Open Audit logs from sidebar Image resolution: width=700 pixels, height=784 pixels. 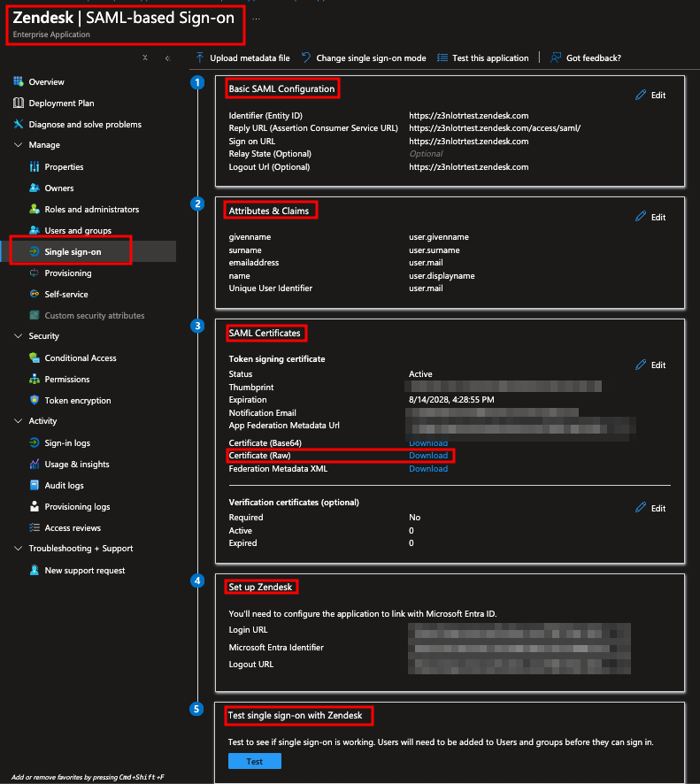tap(64, 486)
